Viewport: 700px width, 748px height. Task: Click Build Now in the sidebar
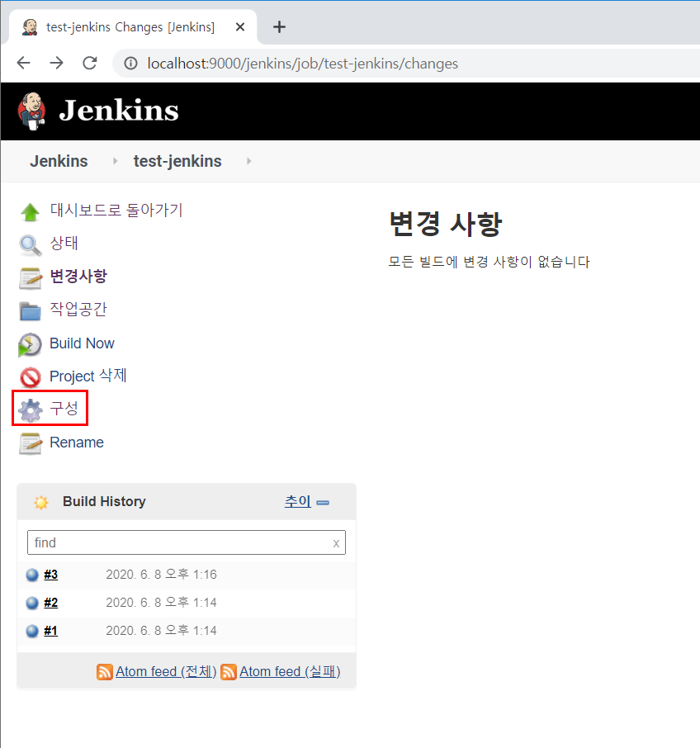(82, 343)
